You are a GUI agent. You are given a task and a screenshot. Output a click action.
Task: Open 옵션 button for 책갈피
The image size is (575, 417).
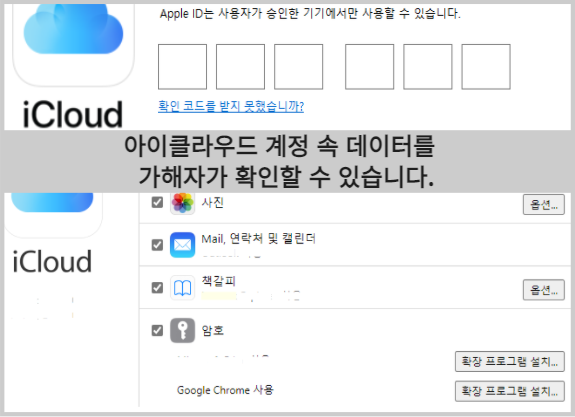click(x=543, y=290)
